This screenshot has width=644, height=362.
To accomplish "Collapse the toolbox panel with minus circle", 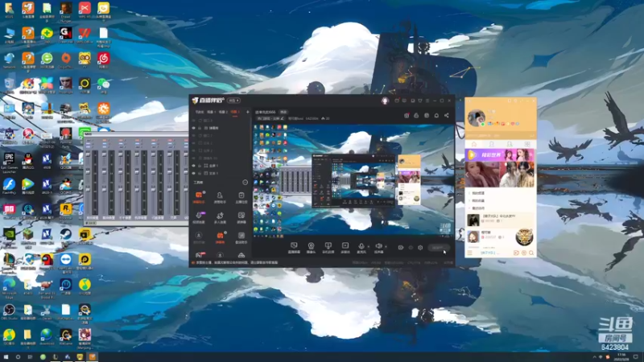I will pyautogui.click(x=246, y=183).
